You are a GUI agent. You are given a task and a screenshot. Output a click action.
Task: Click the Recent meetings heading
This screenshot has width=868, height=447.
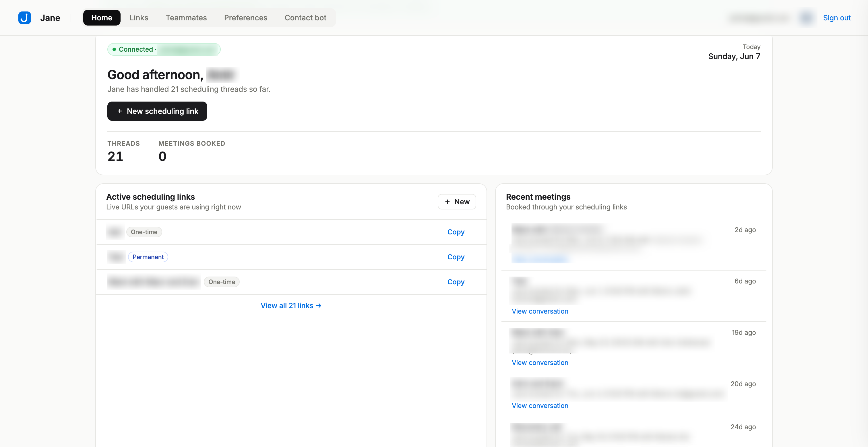[538, 197]
